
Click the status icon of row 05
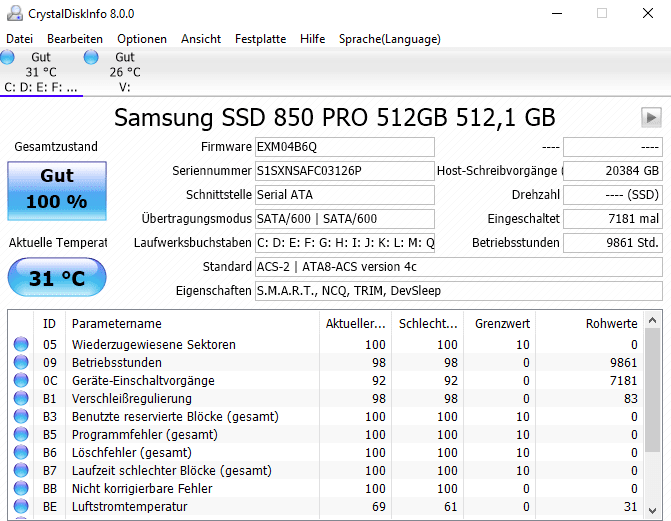tap(21, 344)
